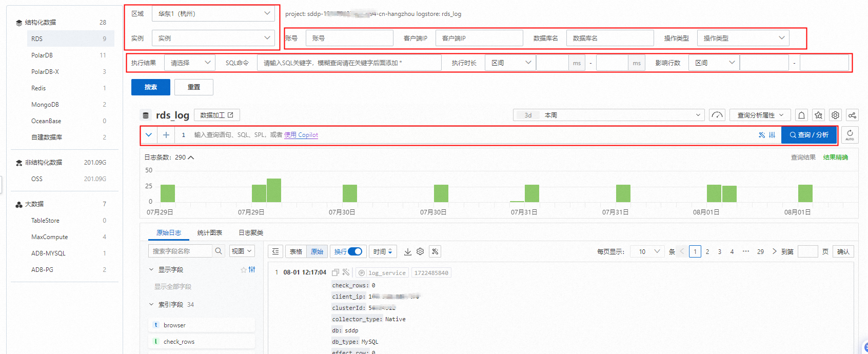Click the 大数据 icon in sidebar
The height and width of the screenshot is (354, 868).
coord(19,204)
